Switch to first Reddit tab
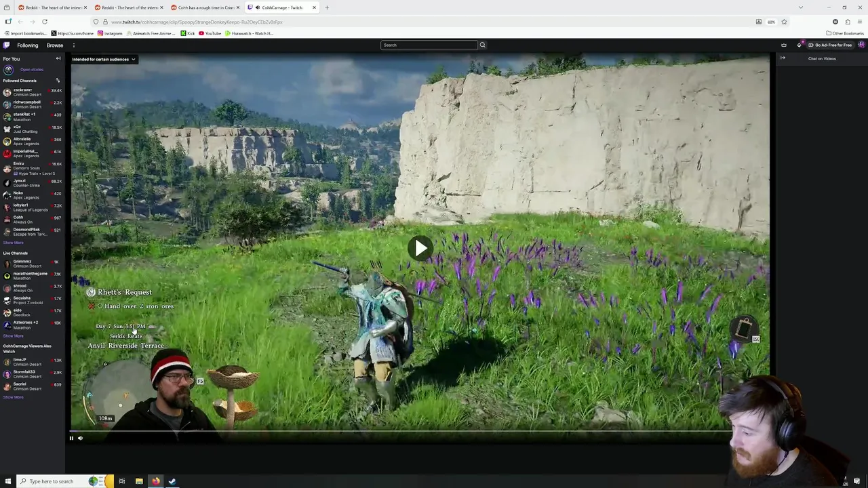Viewport: 868px width, 488px height. coord(52,7)
